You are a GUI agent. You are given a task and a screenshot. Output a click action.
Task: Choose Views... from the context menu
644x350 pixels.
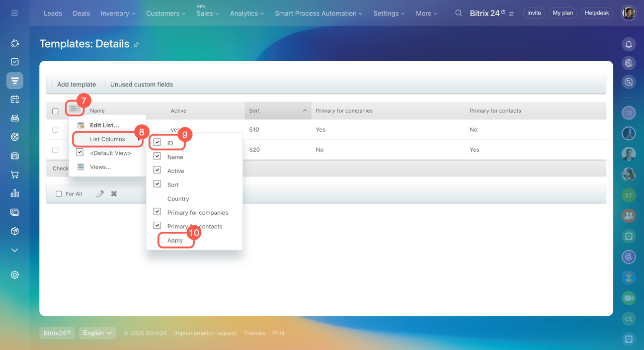pyautogui.click(x=100, y=167)
